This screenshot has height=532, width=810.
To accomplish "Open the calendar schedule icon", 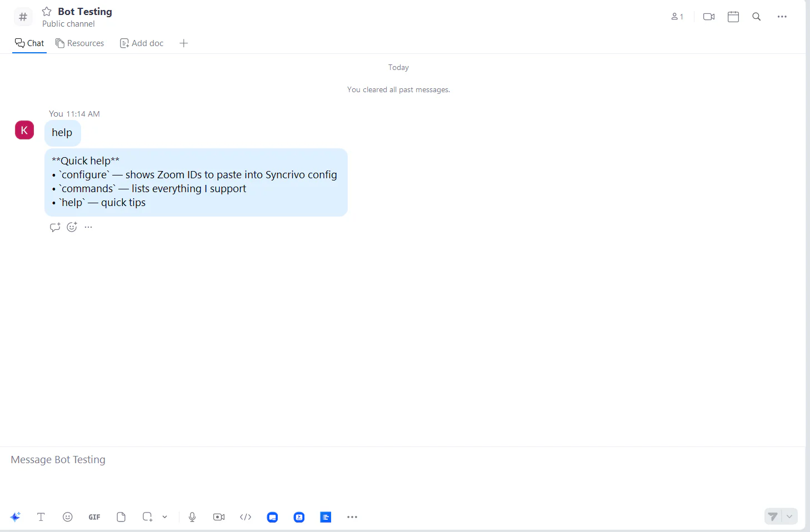I will tap(733, 17).
